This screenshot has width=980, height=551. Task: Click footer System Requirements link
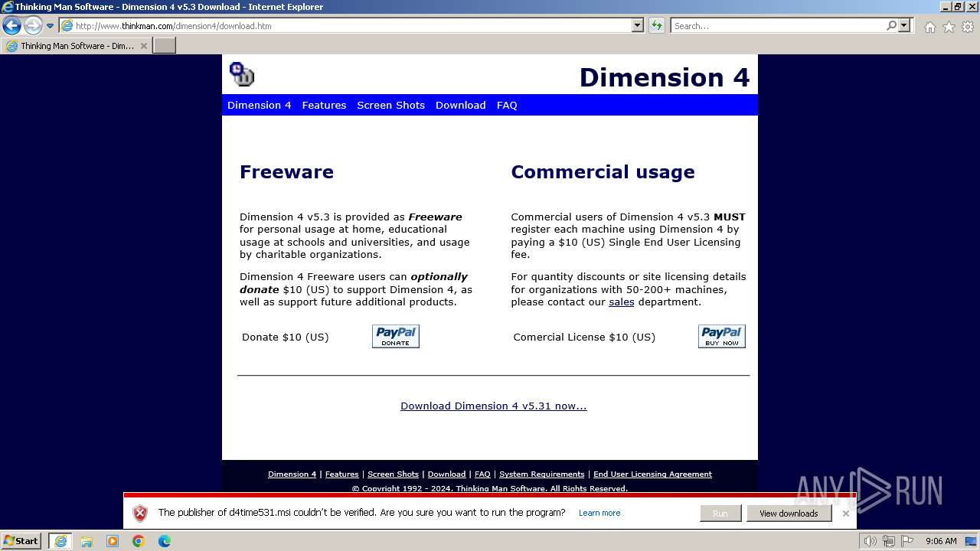tap(541, 474)
